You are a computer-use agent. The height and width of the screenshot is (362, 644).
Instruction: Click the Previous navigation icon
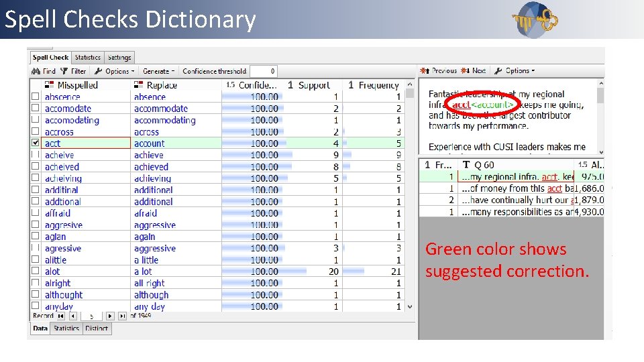tap(425, 70)
